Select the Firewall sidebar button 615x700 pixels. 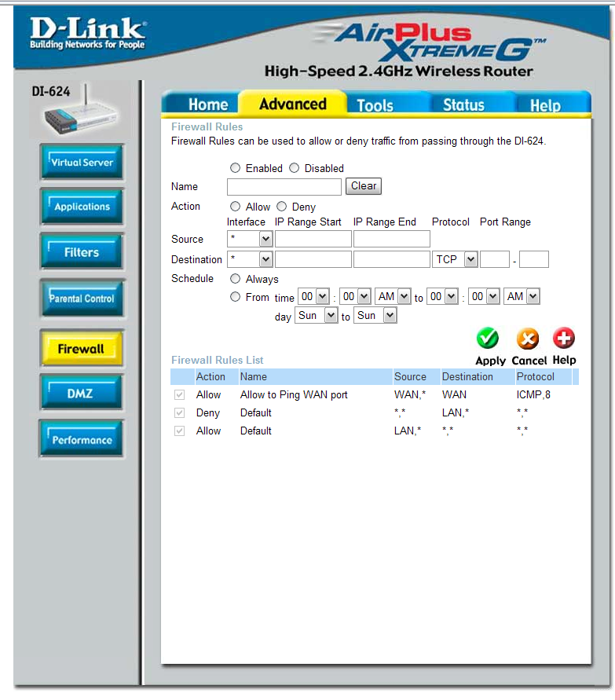pyautogui.click(x=81, y=348)
